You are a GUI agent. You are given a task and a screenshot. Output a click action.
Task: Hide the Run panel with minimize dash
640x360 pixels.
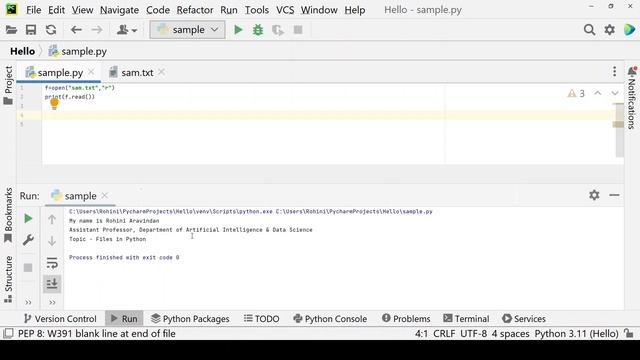click(614, 195)
